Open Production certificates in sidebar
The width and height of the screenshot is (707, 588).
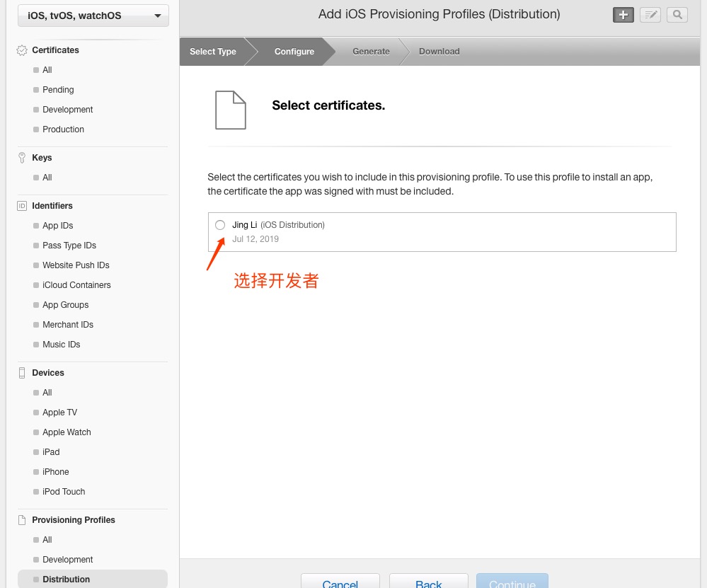pyautogui.click(x=63, y=129)
